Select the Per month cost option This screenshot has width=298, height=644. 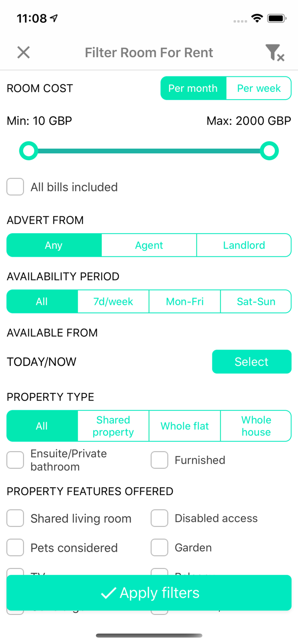(x=193, y=88)
